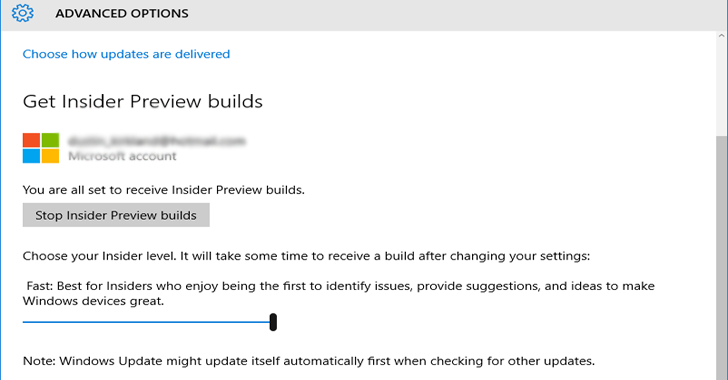Open Choose how updates are delivered
728x380 pixels.
pyautogui.click(x=126, y=54)
